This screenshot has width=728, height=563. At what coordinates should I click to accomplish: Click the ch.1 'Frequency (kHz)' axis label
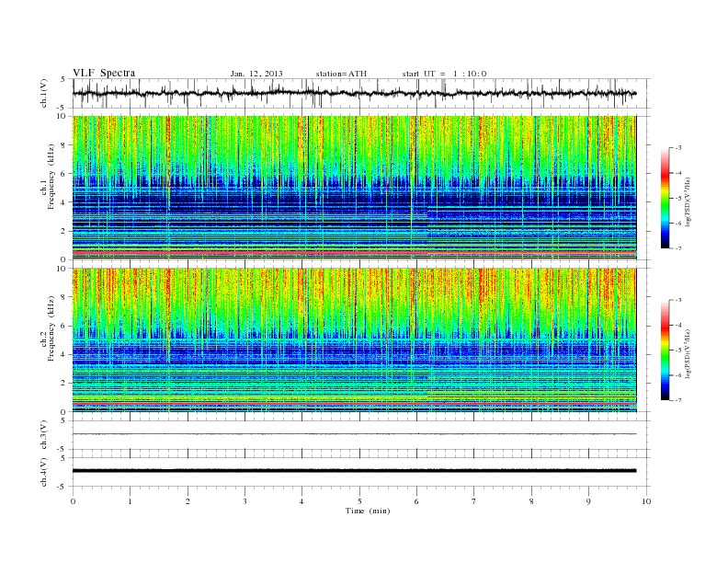51,177
